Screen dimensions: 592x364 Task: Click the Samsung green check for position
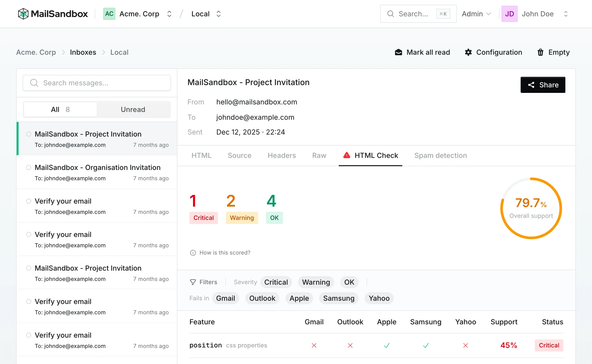pyautogui.click(x=426, y=345)
